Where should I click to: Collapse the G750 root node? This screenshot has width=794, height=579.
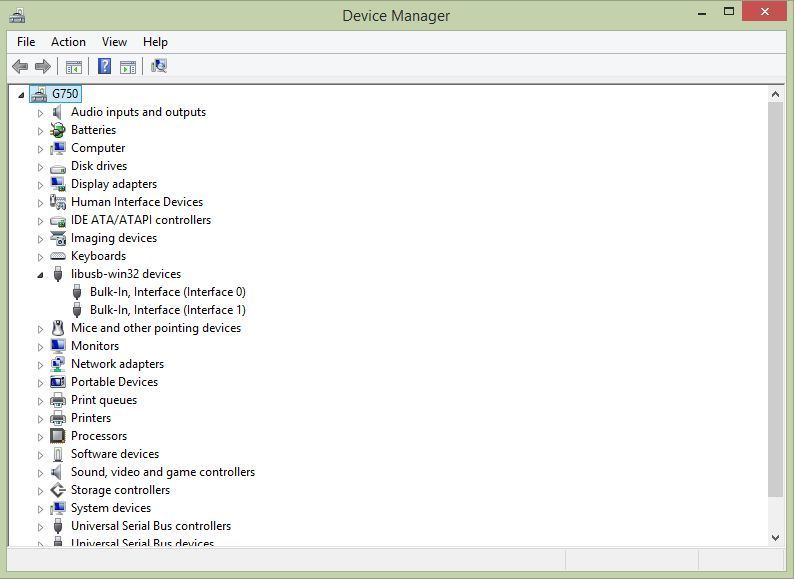pyautogui.click(x=21, y=95)
